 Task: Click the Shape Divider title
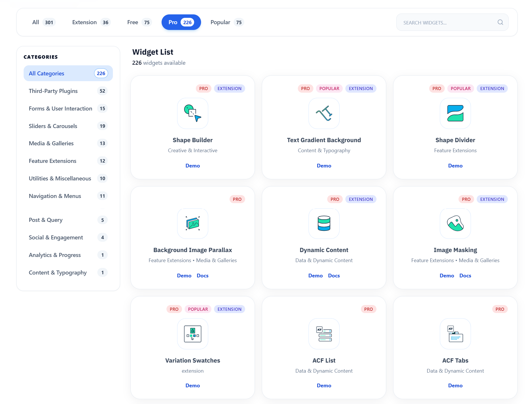[455, 140]
